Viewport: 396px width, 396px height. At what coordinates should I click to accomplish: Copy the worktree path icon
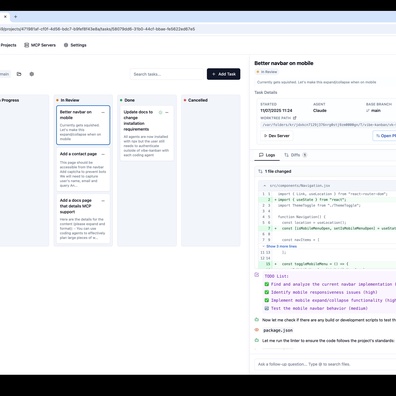(x=295, y=118)
